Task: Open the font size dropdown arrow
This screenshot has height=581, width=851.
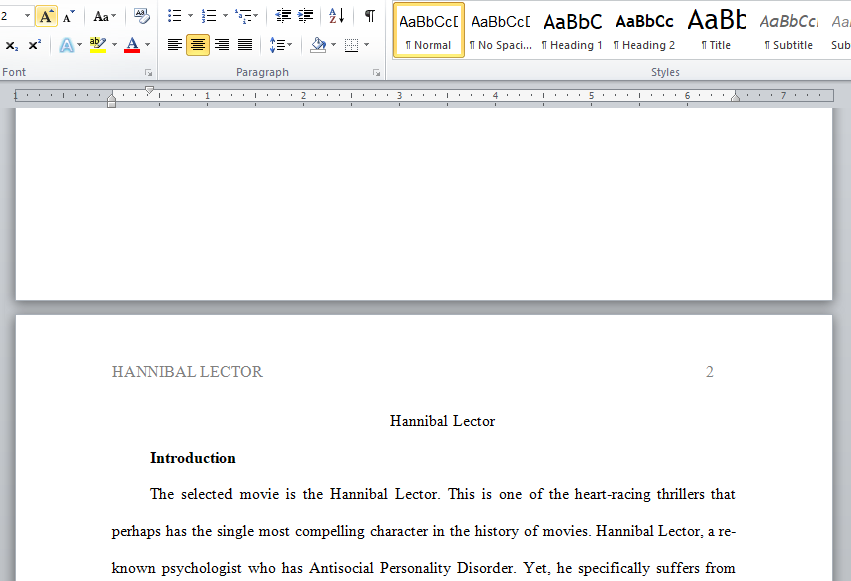Action: click(x=27, y=16)
